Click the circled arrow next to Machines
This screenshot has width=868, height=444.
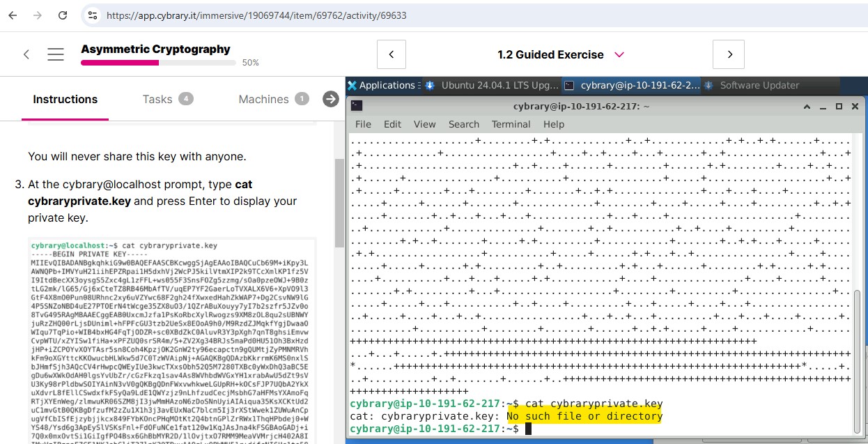coord(331,100)
